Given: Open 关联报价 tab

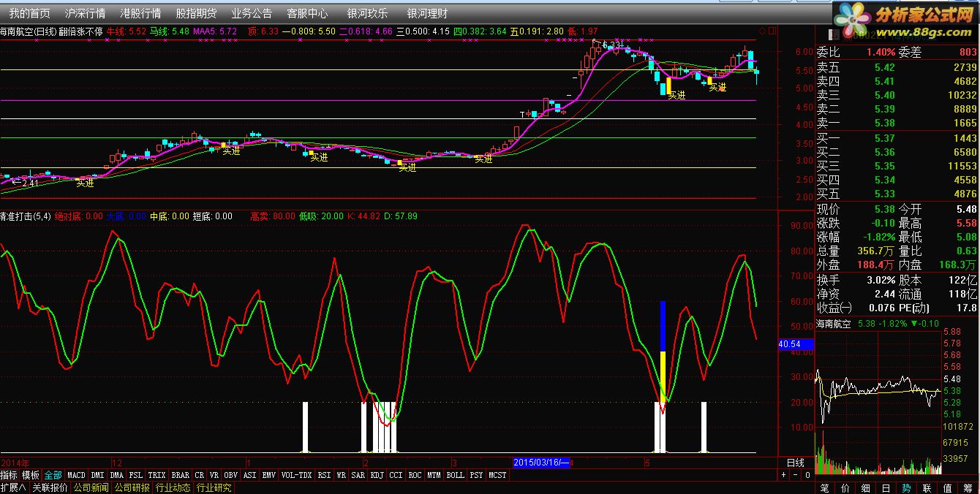Looking at the screenshot, I should click(50, 487).
